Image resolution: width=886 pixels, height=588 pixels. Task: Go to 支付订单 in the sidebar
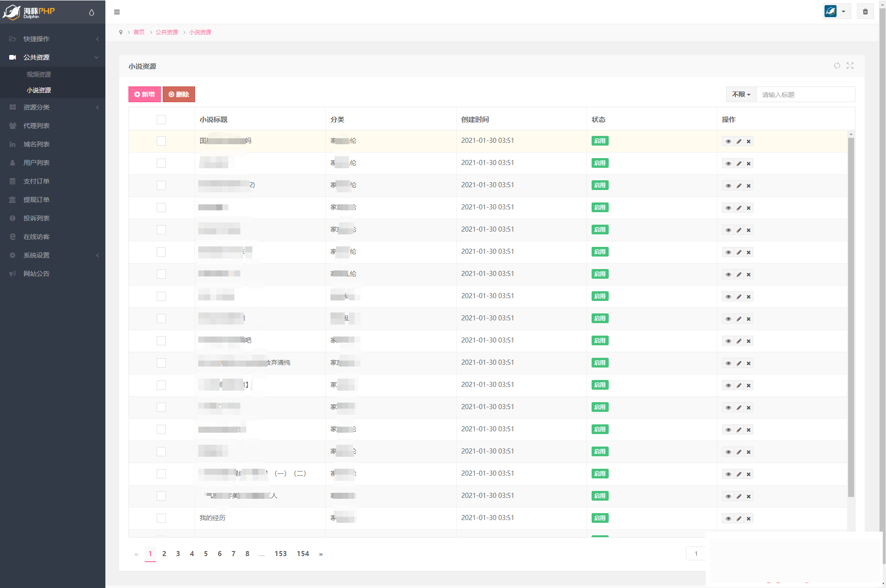coord(37,181)
